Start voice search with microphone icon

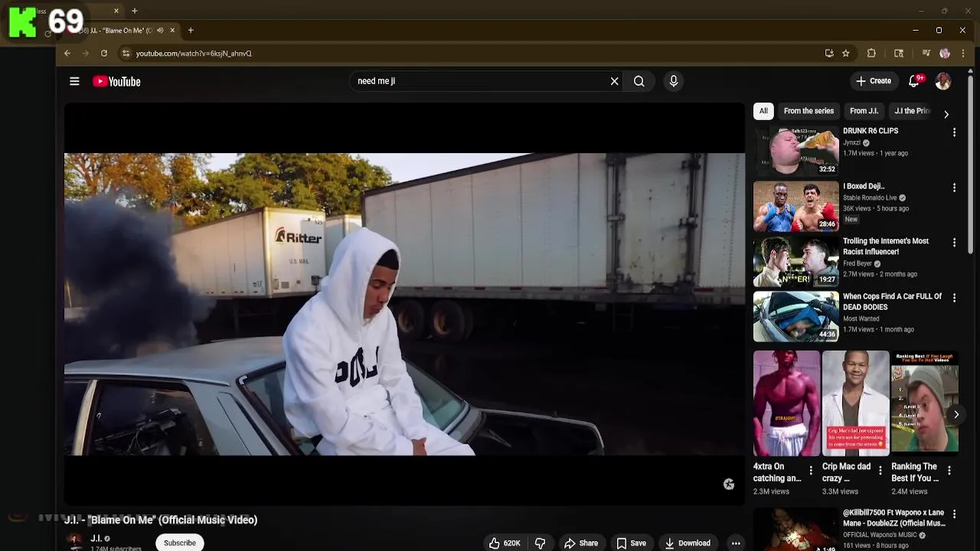674,81
